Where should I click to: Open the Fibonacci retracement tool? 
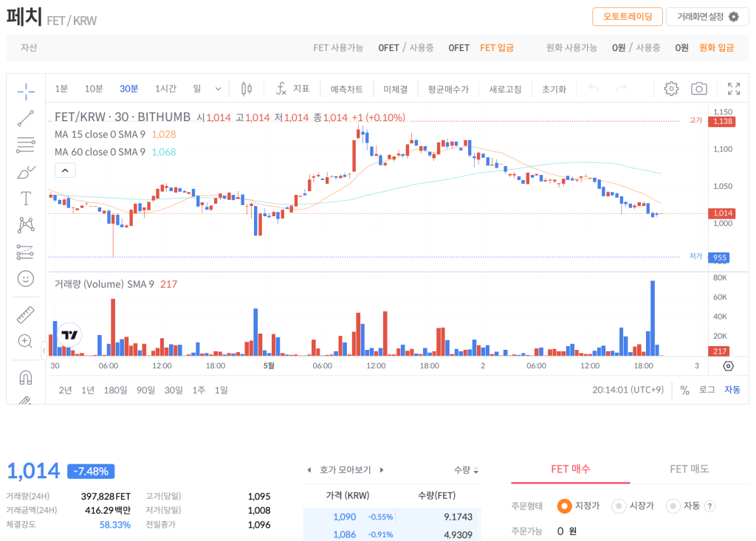pos(26,145)
